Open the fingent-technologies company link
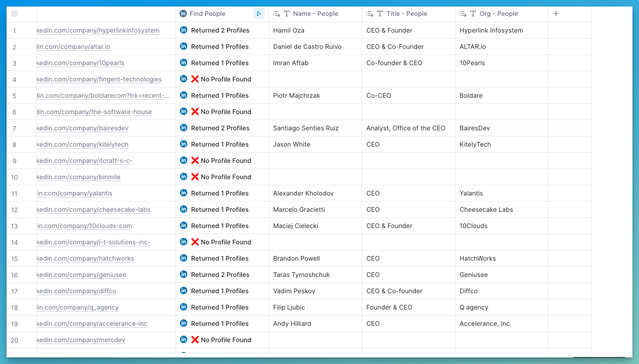This screenshot has height=364, width=639. (x=99, y=79)
